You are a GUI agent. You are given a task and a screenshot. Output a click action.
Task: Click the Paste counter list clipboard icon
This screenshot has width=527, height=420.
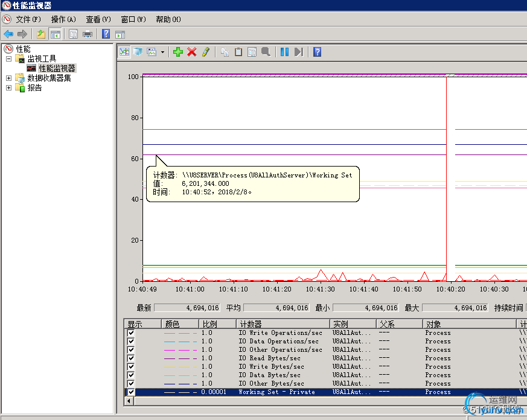pos(238,52)
